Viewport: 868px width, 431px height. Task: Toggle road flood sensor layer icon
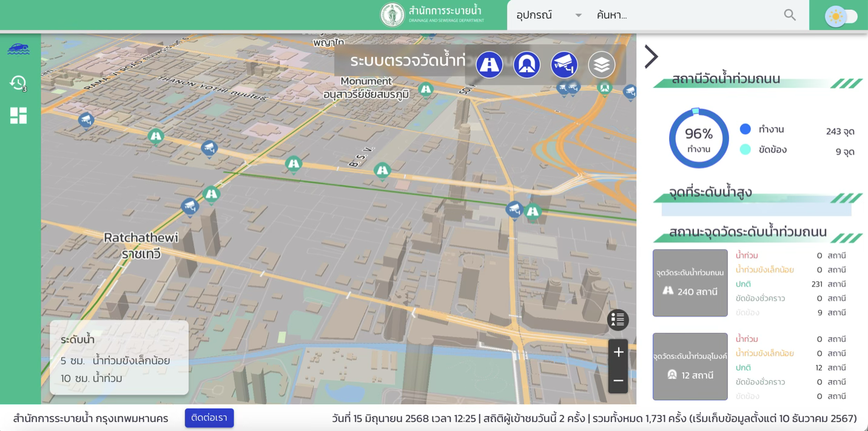tap(489, 65)
